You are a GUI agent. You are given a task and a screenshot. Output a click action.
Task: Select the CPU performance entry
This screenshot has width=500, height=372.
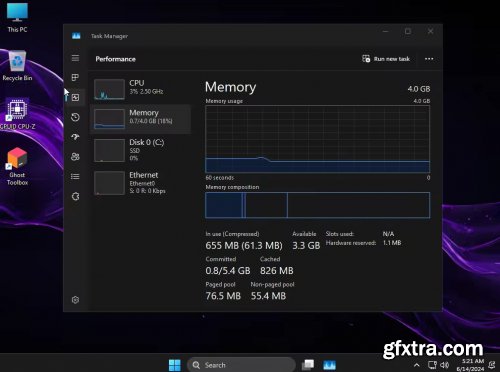click(140, 89)
